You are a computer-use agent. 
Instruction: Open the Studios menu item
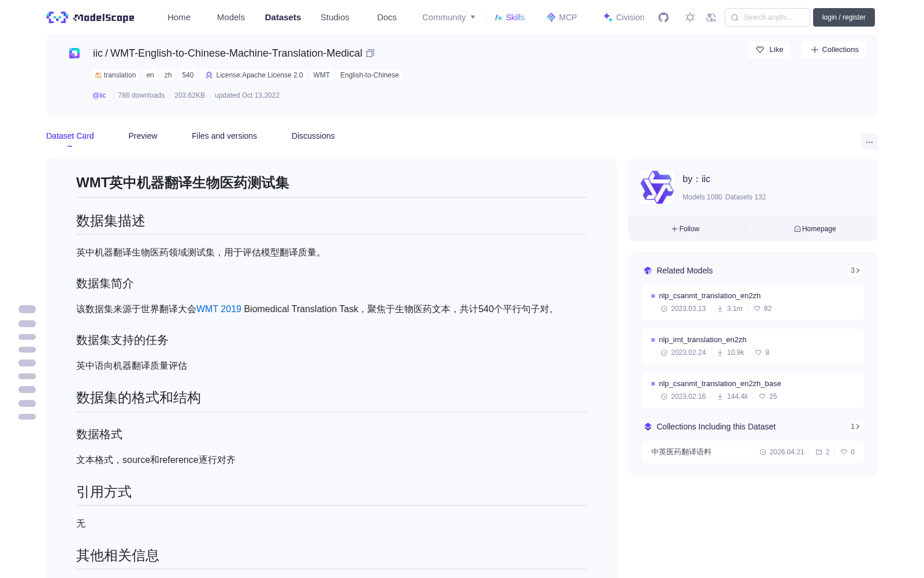(335, 17)
